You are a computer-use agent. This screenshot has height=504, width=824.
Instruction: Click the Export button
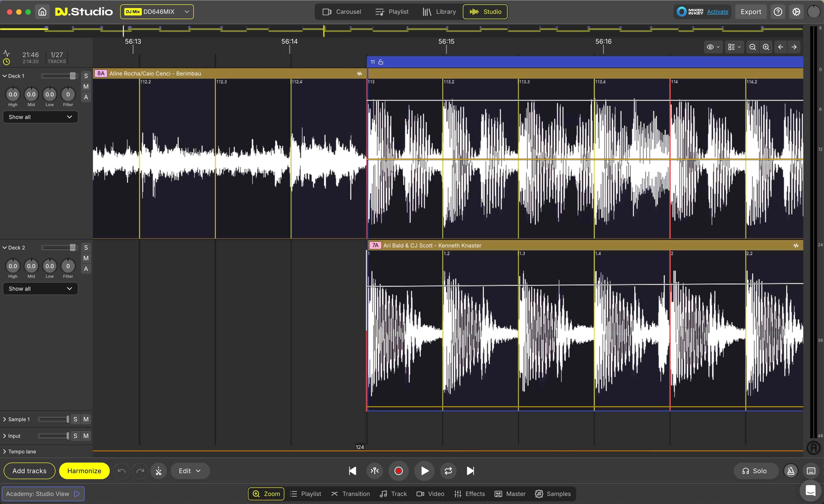pyautogui.click(x=751, y=12)
